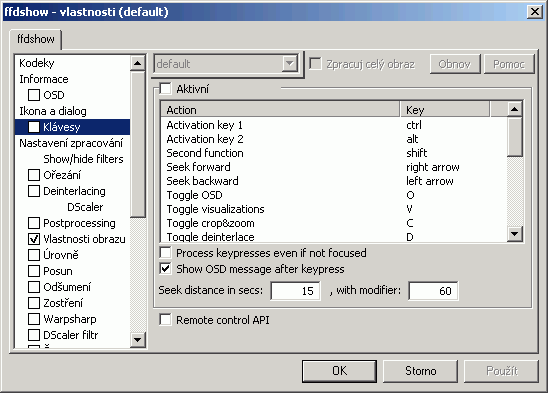This screenshot has width=548, height=393.
Task: Close the ffdshow properties dialog
Action: (534, 12)
